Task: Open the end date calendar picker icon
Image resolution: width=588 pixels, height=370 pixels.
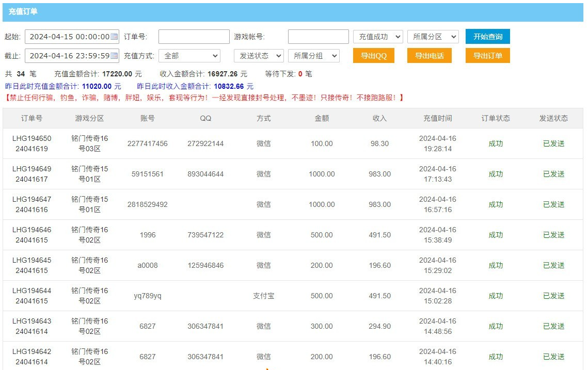Action: click(114, 56)
